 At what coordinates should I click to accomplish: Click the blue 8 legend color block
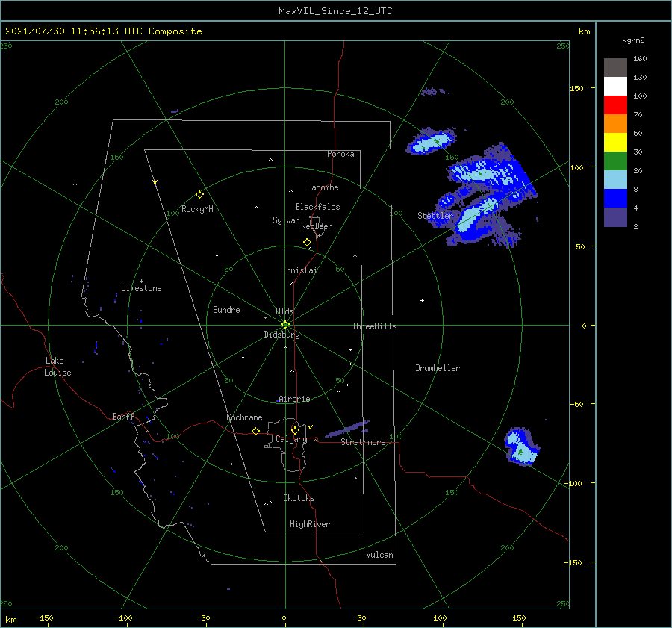[x=615, y=198]
